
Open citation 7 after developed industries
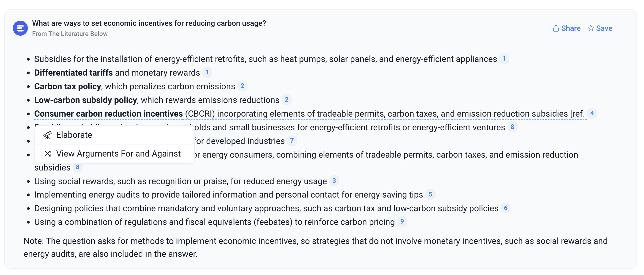click(x=292, y=141)
